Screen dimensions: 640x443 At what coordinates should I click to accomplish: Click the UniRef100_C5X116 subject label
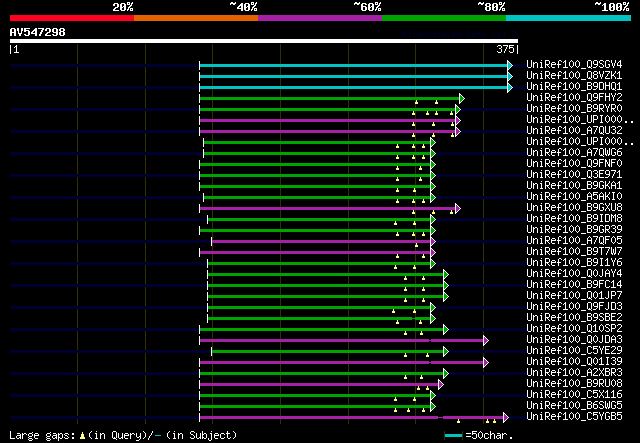(x=574, y=394)
